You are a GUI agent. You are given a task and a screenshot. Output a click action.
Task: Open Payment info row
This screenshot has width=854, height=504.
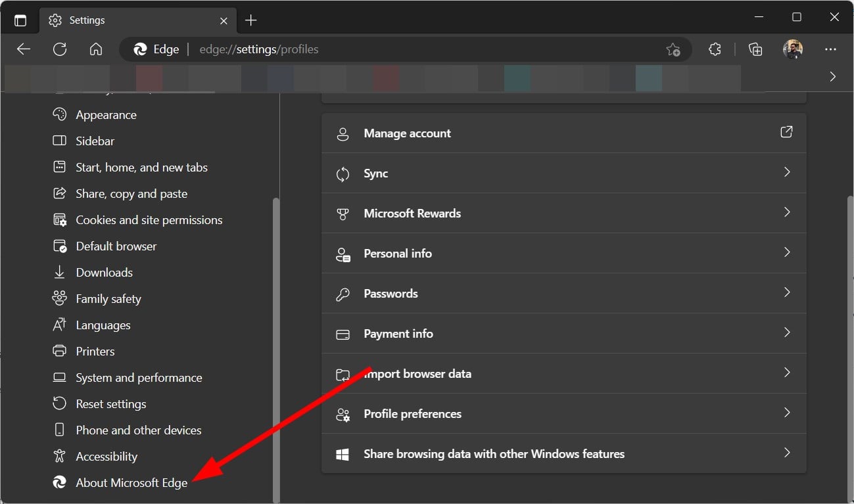[x=563, y=333]
